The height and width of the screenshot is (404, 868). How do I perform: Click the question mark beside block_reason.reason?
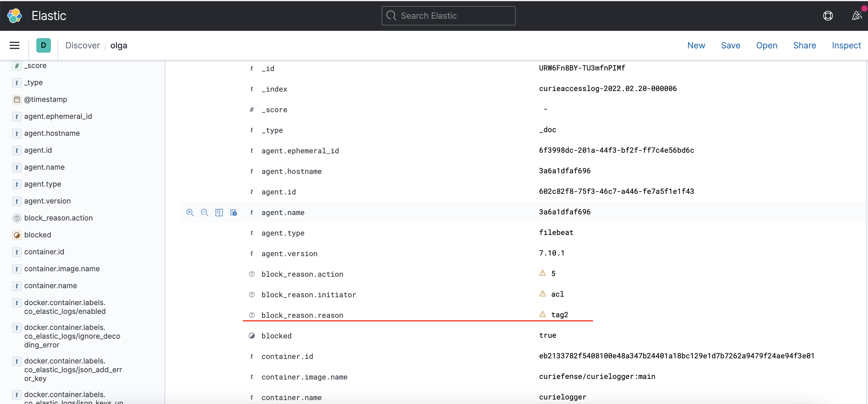pos(252,315)
